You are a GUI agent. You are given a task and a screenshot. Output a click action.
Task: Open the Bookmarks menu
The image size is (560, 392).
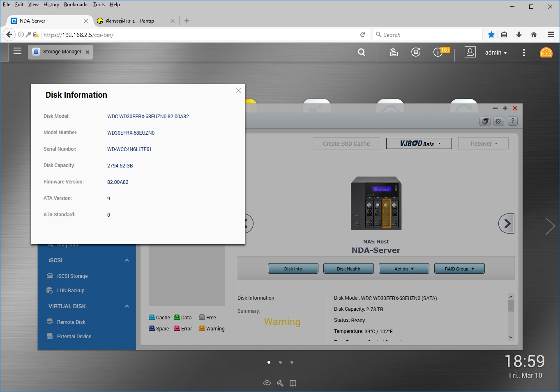76,5
